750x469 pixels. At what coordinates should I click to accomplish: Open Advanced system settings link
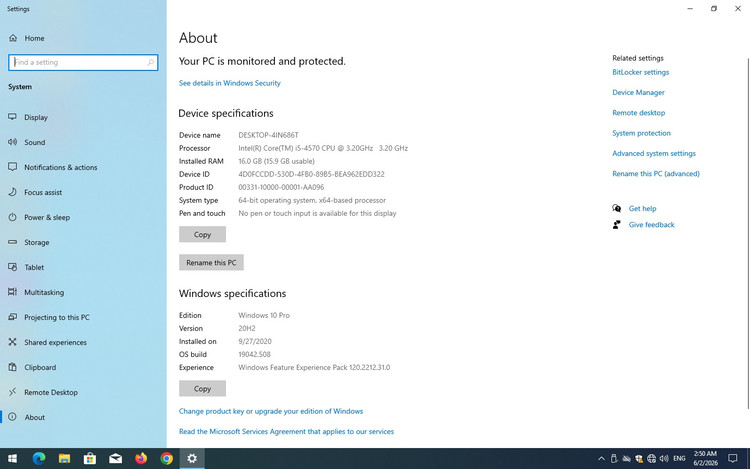654,153
